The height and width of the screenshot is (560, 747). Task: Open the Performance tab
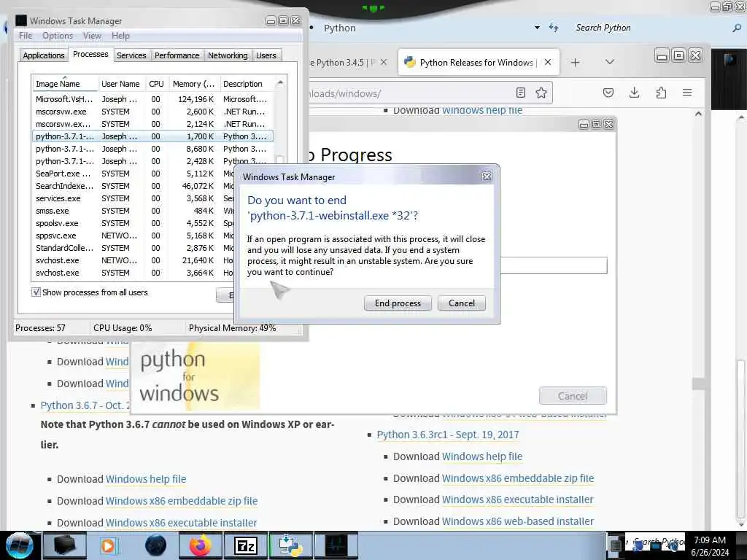point(177,55)
